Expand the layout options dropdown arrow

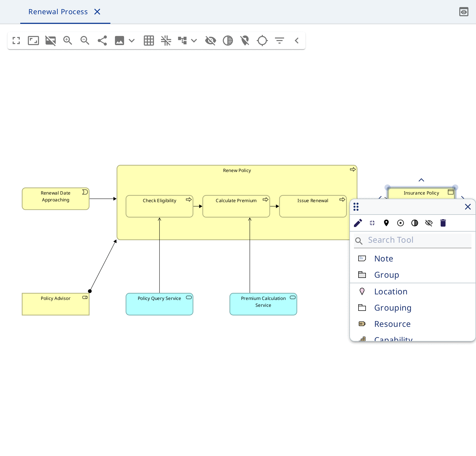pos(194,41)
